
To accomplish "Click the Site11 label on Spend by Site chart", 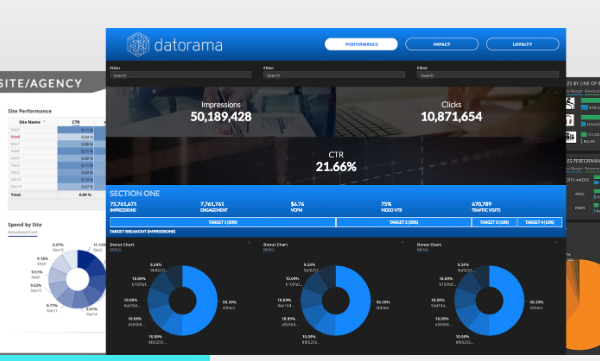I will tap(52, 310).
